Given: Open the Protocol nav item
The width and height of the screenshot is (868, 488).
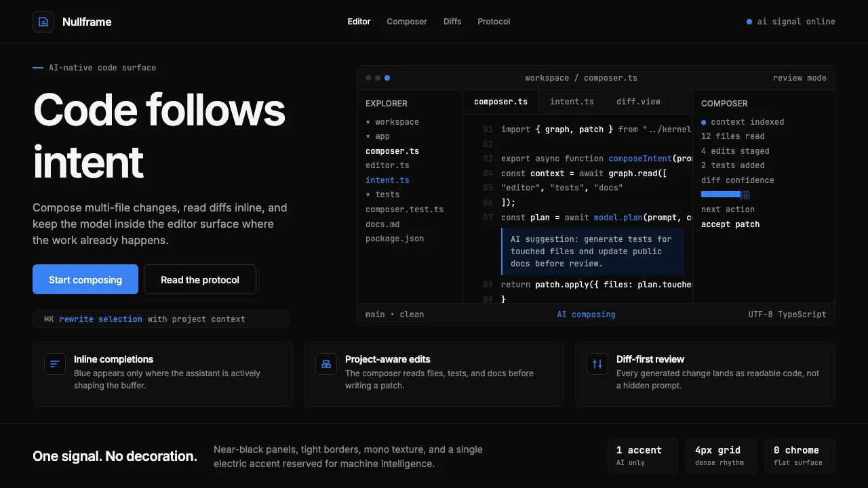Looking at the screenshot, I should (494, 22).
